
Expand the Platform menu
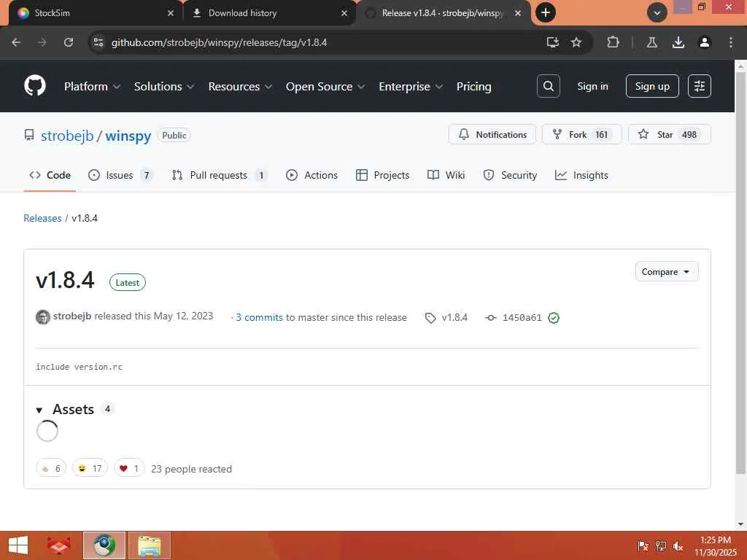[x=92, y=86]
